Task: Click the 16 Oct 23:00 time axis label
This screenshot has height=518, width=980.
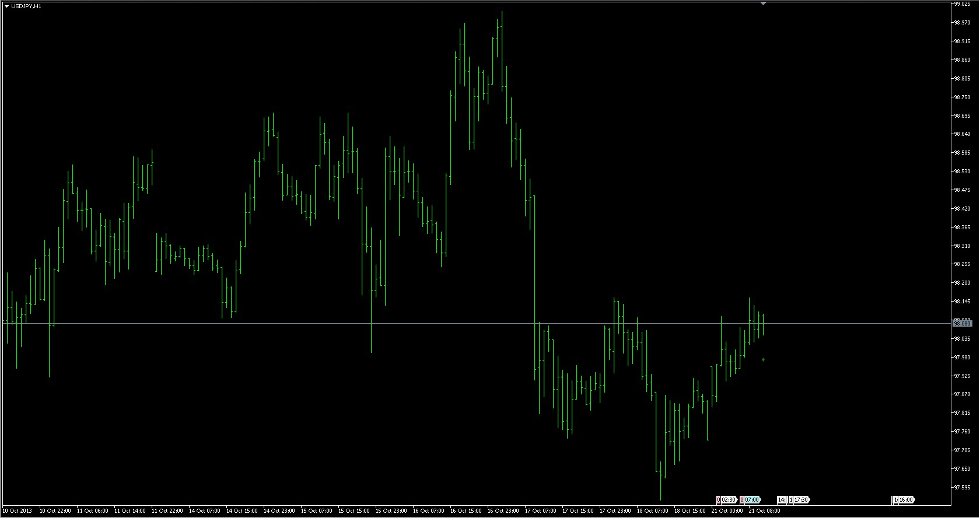Action: pos(503,511)
